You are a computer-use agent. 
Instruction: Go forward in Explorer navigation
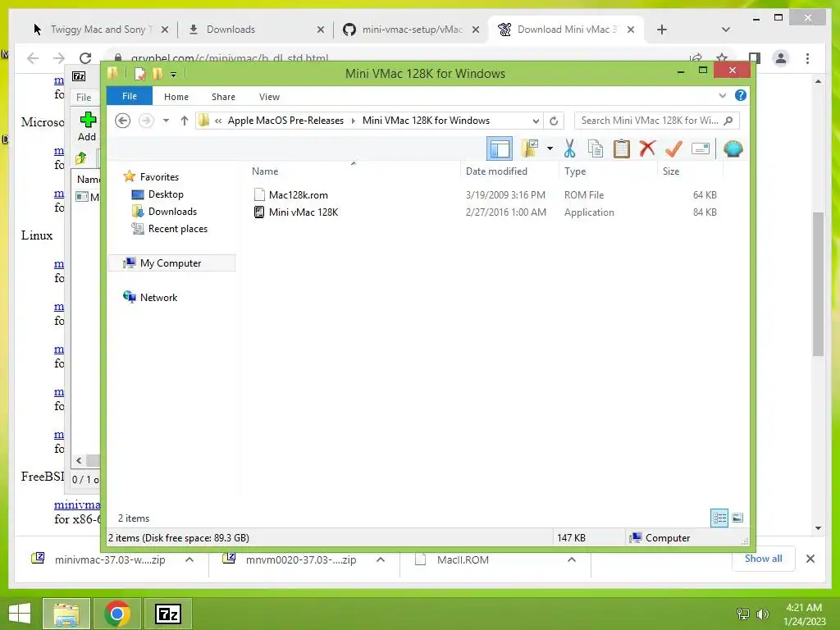[146, 121]
